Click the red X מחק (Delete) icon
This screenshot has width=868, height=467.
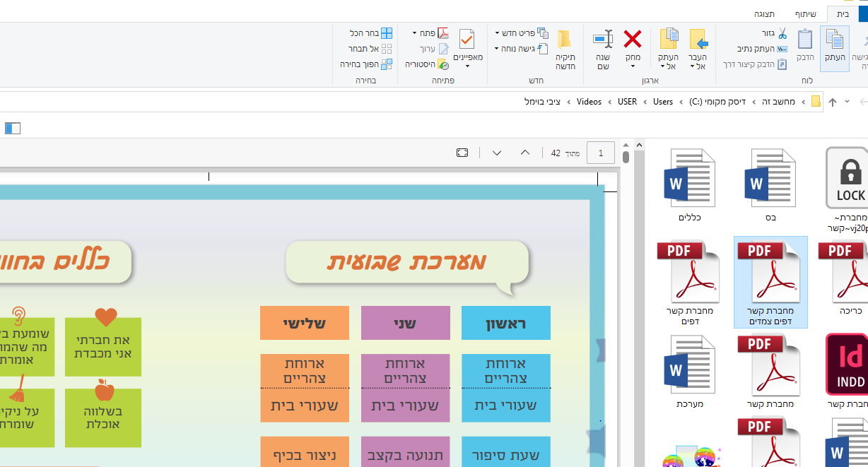click(633, 38)
